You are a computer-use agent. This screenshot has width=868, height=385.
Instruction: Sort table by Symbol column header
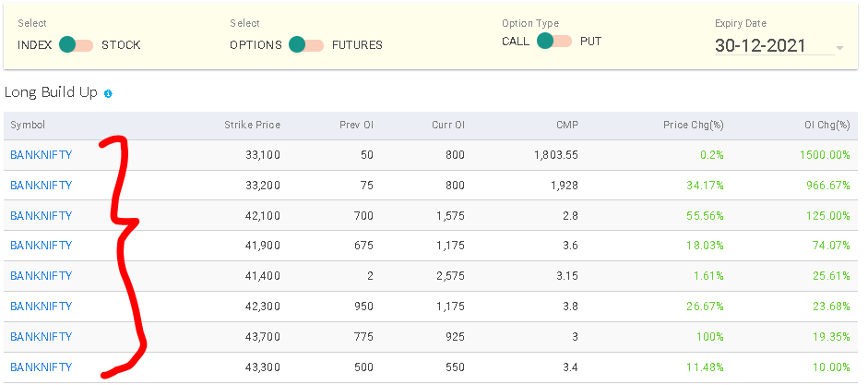pyautogui.click(x=28, y=126)
